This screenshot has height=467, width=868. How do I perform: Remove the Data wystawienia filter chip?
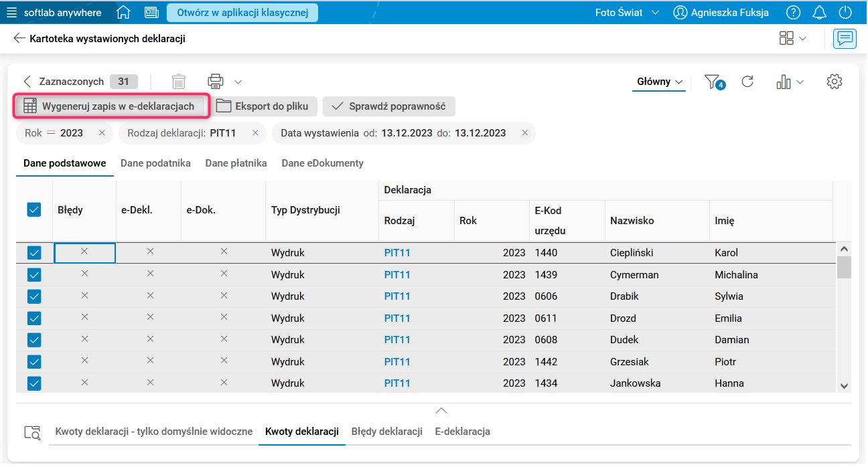(525, 133)
